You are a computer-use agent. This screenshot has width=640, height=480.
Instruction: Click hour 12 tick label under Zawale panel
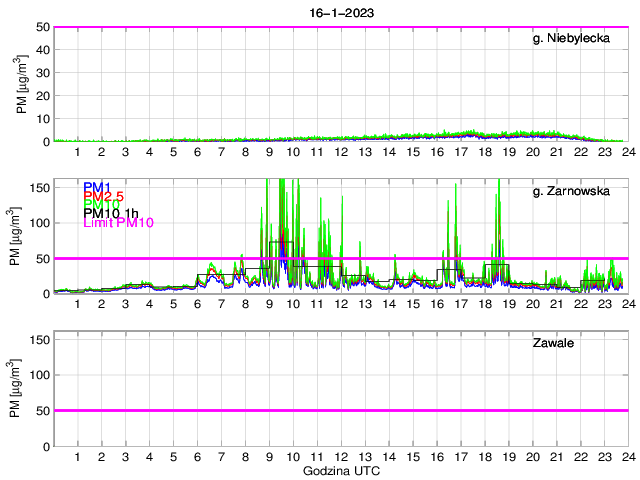(341, 457)
